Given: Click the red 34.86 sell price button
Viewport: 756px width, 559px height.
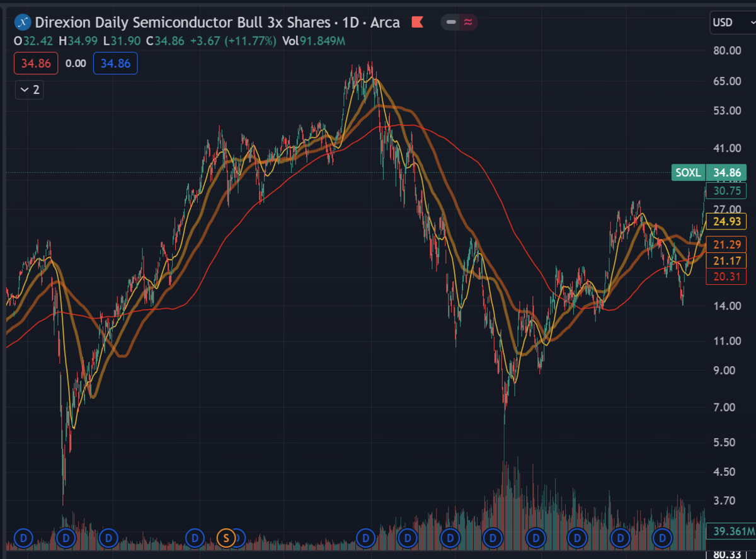Looking at the screenshot, I should [x=36, y=64].
